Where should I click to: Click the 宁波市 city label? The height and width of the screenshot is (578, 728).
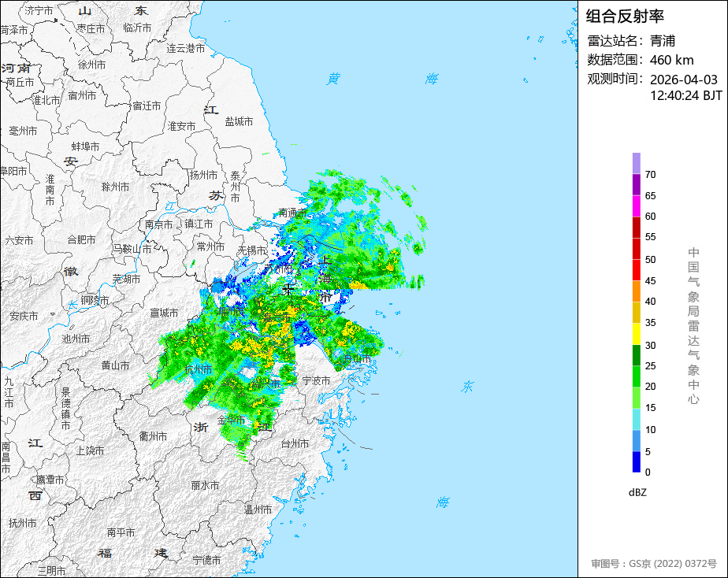(316, 381)
